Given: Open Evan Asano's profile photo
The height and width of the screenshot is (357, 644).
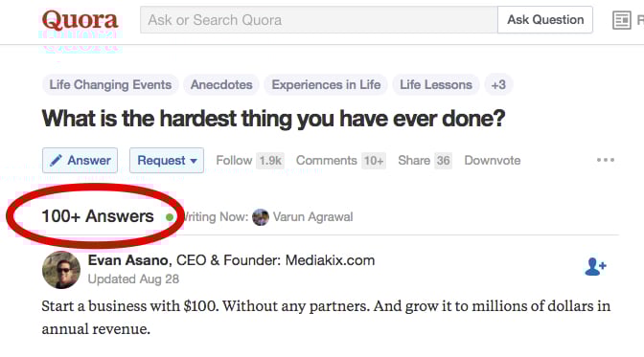Looking at the screenshot, I should coord(61,270).
